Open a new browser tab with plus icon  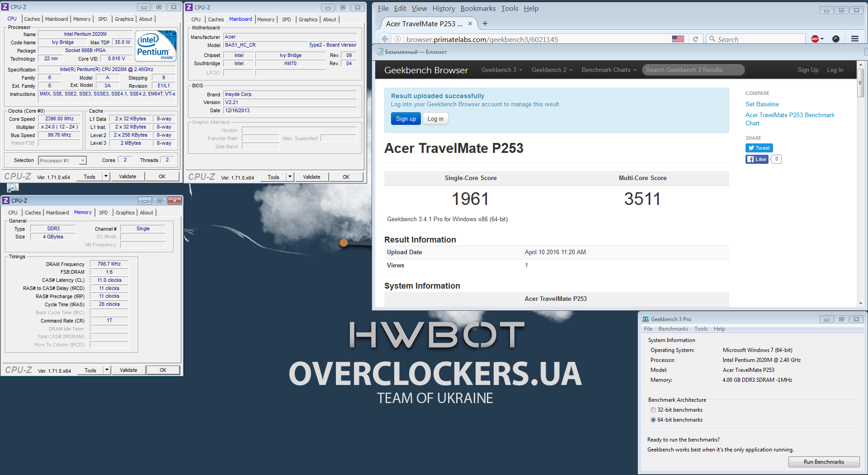485,24
